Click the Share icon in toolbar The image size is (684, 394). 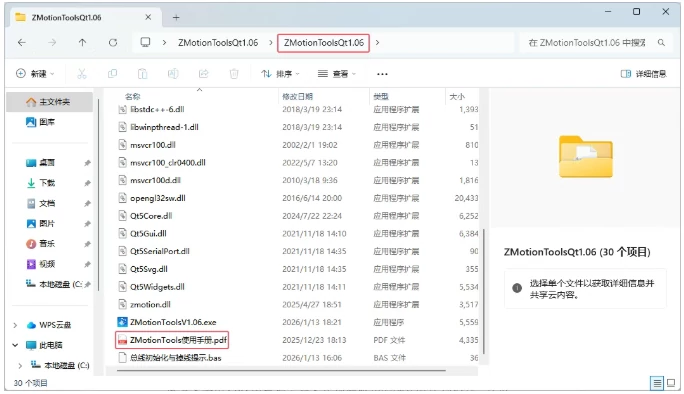(x=204, y=74)
